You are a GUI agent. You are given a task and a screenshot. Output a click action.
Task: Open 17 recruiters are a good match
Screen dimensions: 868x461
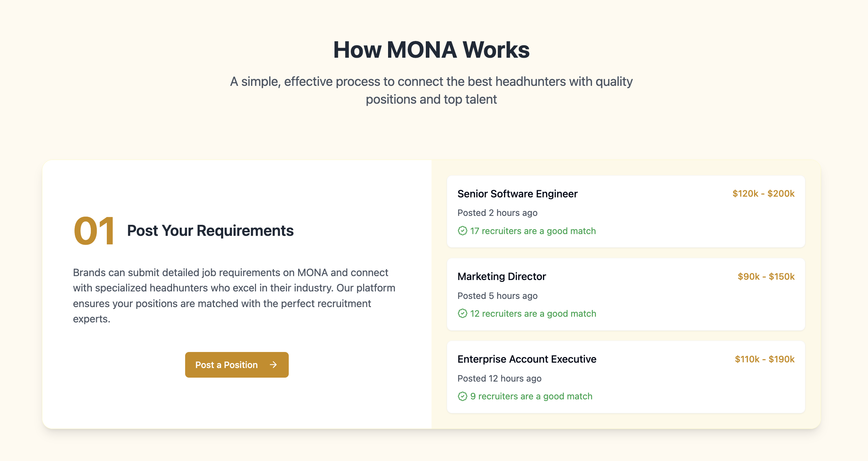tap(533, 231)
